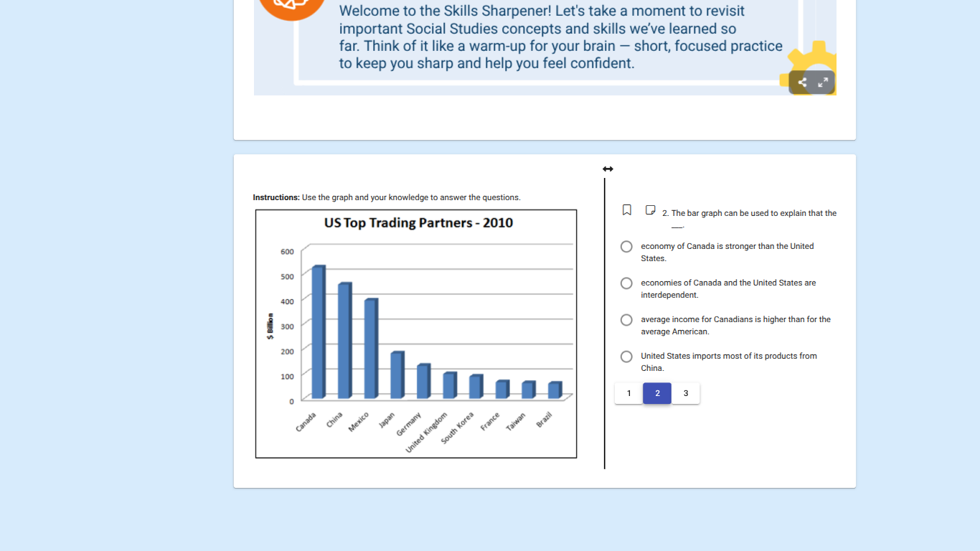Select the question 2 page tab

point(656,393)
